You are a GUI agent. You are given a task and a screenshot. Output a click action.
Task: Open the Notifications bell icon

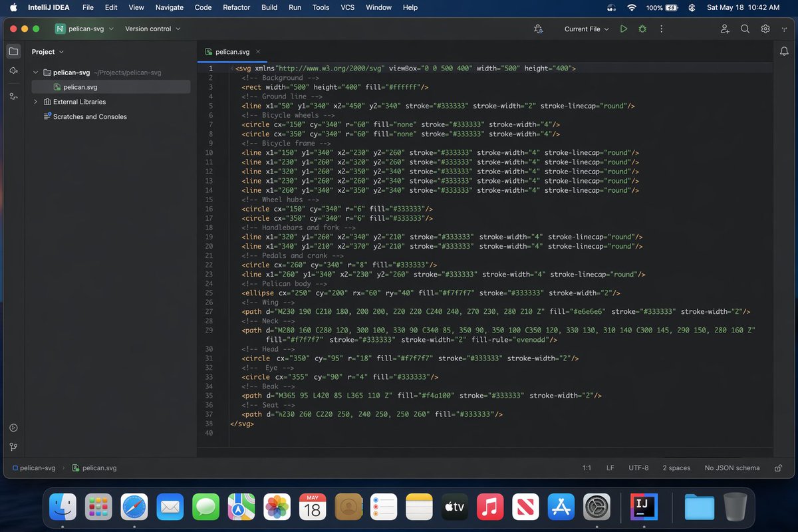(784, 51)
